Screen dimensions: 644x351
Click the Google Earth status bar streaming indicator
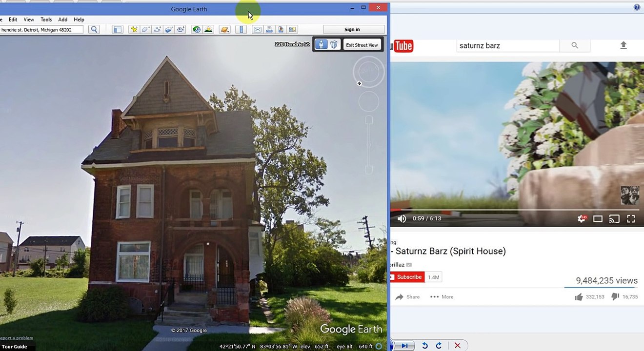379,347
